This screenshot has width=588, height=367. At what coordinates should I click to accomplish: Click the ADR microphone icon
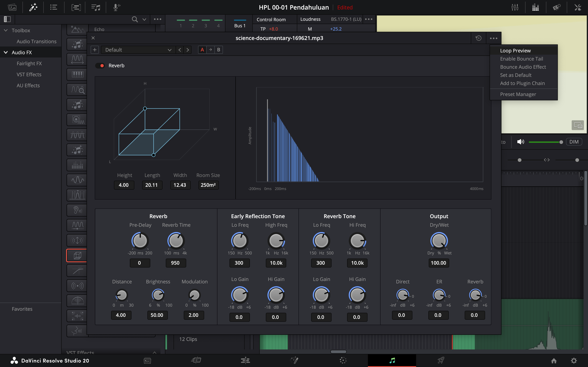pos(117,7)
